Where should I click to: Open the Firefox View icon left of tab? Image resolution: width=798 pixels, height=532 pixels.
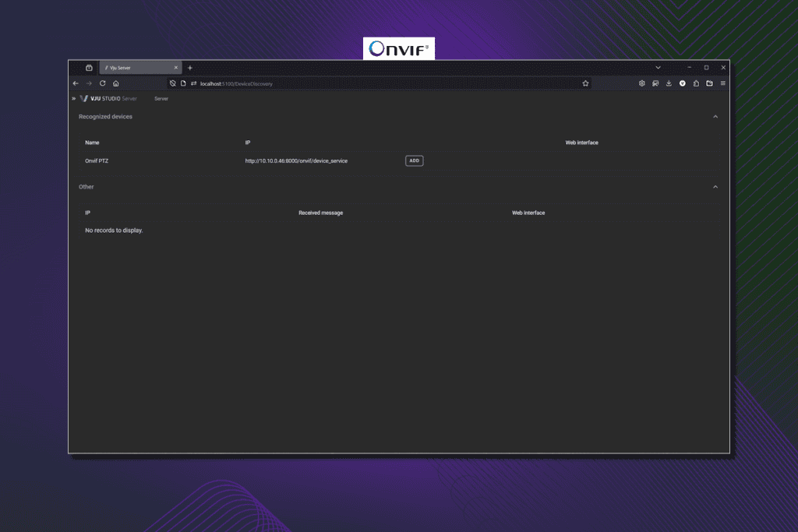pos(89,68)
